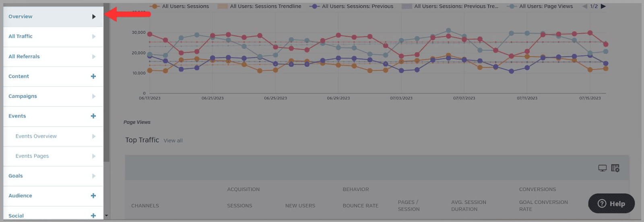Expand the Audience section plus icon
Image resolution: width=644 pixels, height=222 pixels.
(x=93, y=196)
